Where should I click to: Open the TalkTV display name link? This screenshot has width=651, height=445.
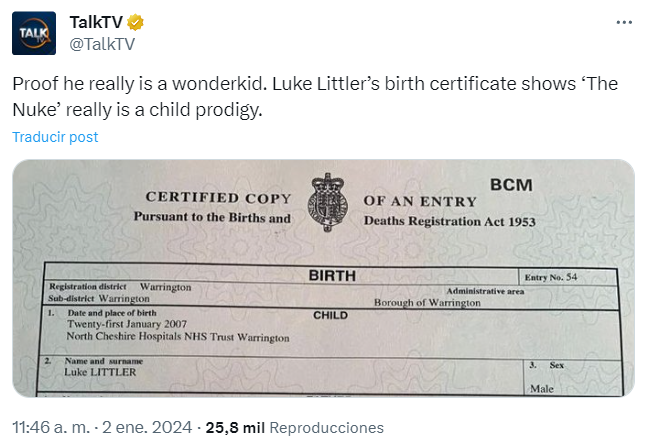97,22
